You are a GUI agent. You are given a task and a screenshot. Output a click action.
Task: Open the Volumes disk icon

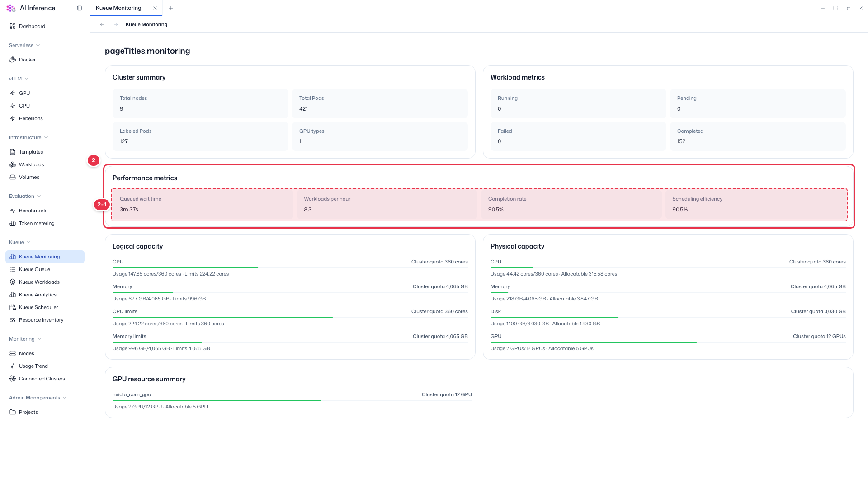click(13, 177)
